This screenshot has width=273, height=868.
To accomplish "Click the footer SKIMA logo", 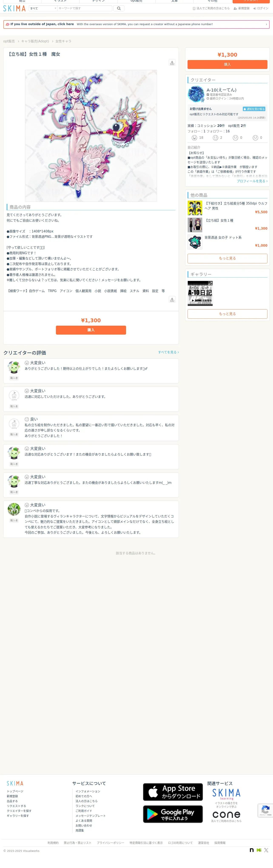I will click(x=15, y=783).
